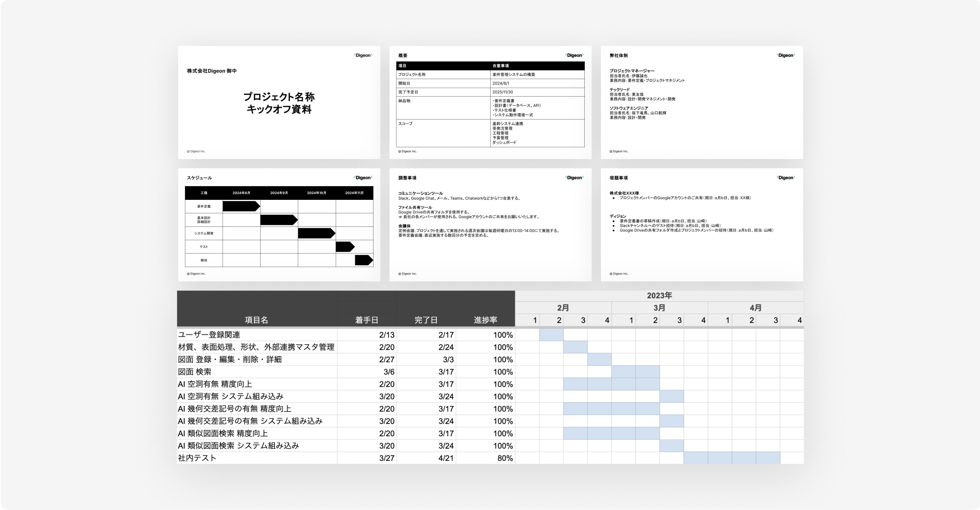Click the 着手日 column header
This screenshot has width=980, height=510.
(367, 320)
